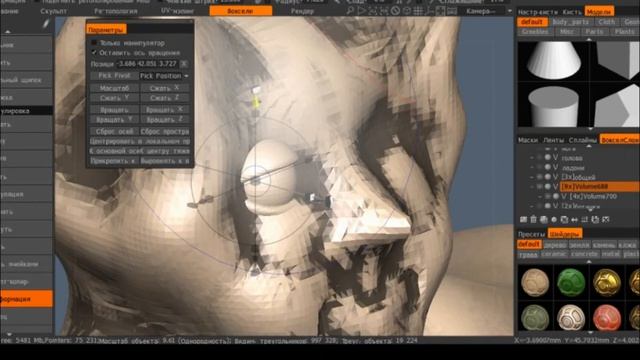Select the Misc models category
Image resolution: width=640 pixels, height=360 pixels.
click(x=567, y=32)
